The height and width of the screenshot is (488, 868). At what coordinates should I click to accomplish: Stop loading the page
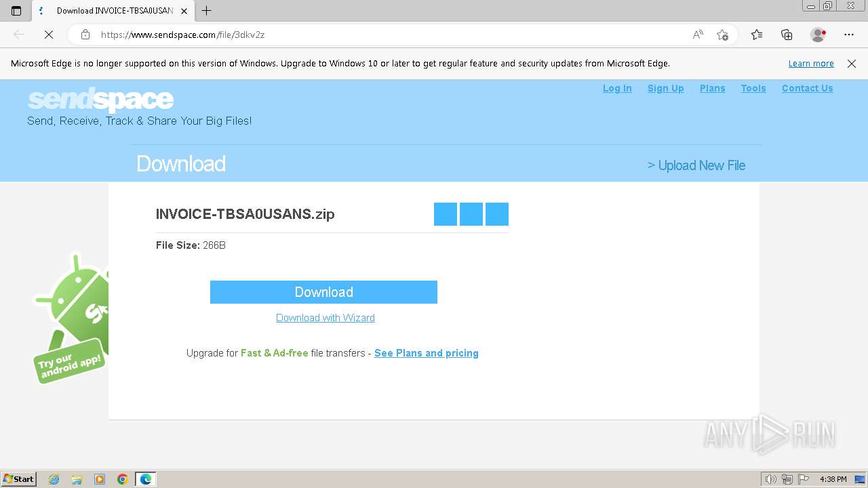[48, 35]
